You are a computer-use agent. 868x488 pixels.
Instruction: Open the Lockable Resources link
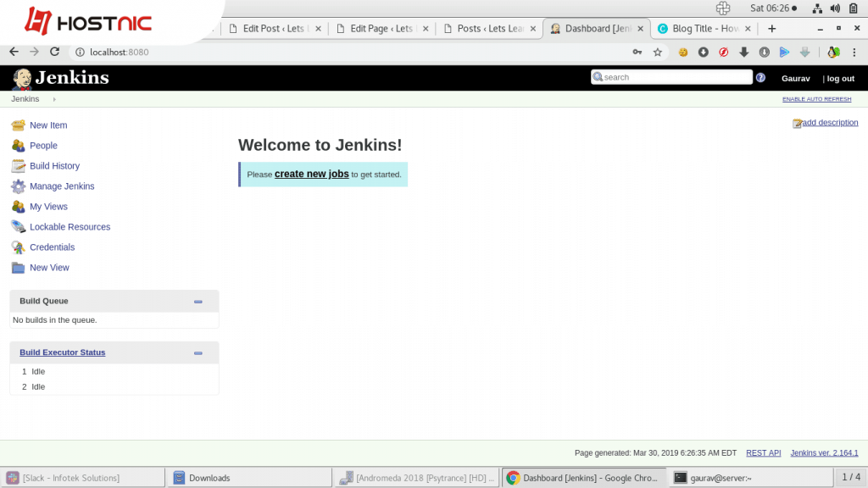pyautogui.click(x=70, y=227)
